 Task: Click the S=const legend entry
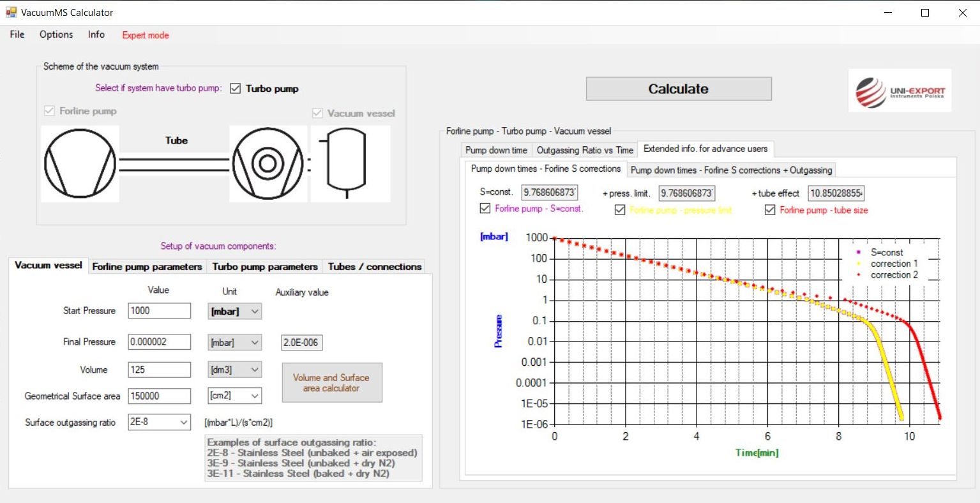[887, 252]
